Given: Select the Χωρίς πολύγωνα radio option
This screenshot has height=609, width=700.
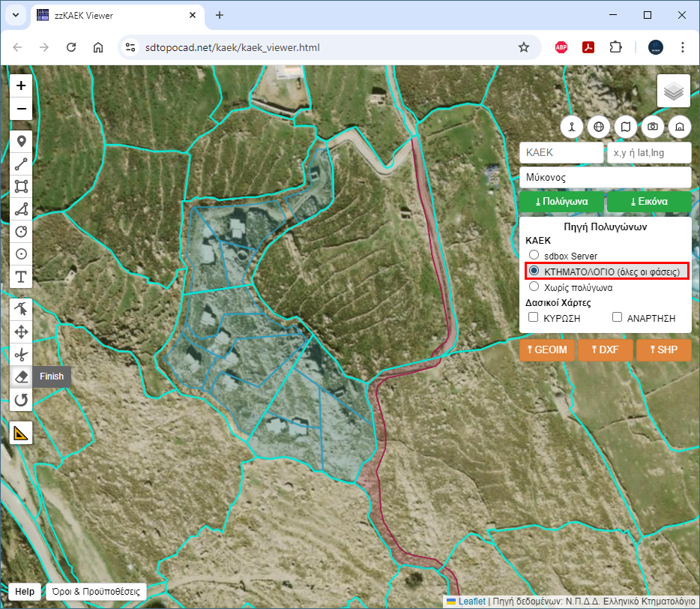Looking at the screenshot, I should pyautogui.click(x=534, y=286).
